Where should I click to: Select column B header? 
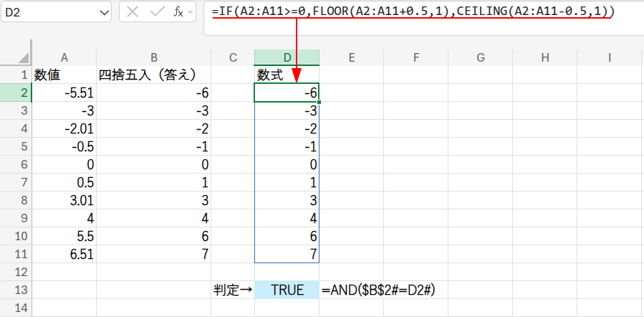coord(154,57)
